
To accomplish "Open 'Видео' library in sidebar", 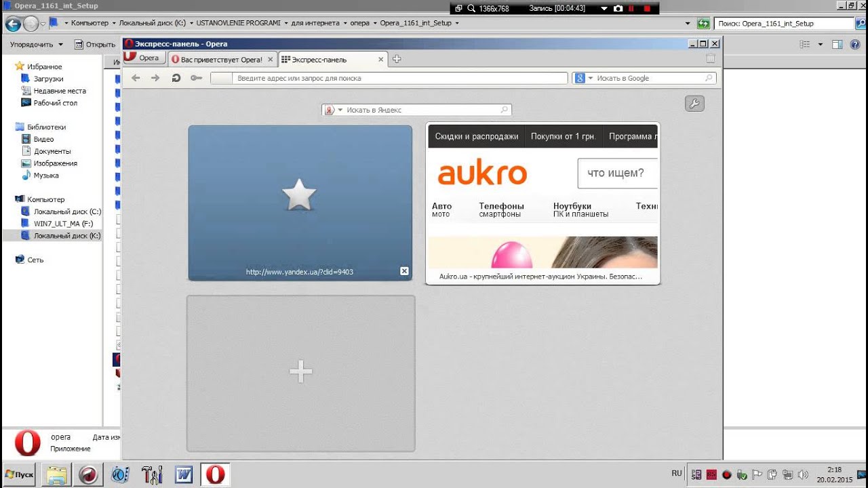I will [37, 139].
